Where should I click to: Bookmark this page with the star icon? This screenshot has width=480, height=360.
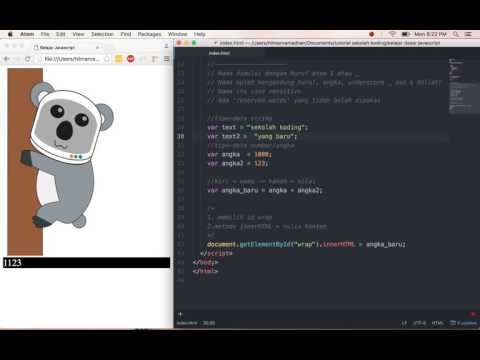click(x=107, y=59)
